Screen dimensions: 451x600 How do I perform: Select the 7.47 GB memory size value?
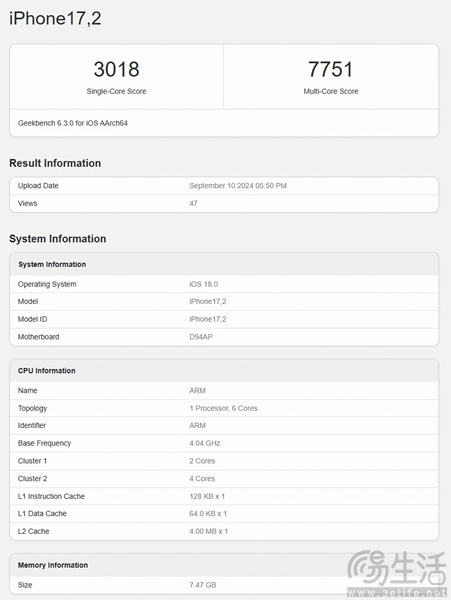coord(203,585)
